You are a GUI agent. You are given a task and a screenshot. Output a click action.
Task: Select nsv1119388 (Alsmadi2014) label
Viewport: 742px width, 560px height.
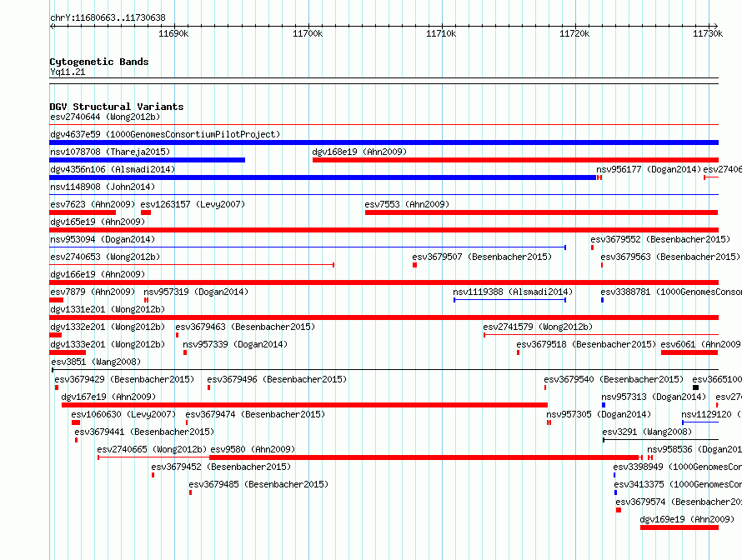(513, 292)
